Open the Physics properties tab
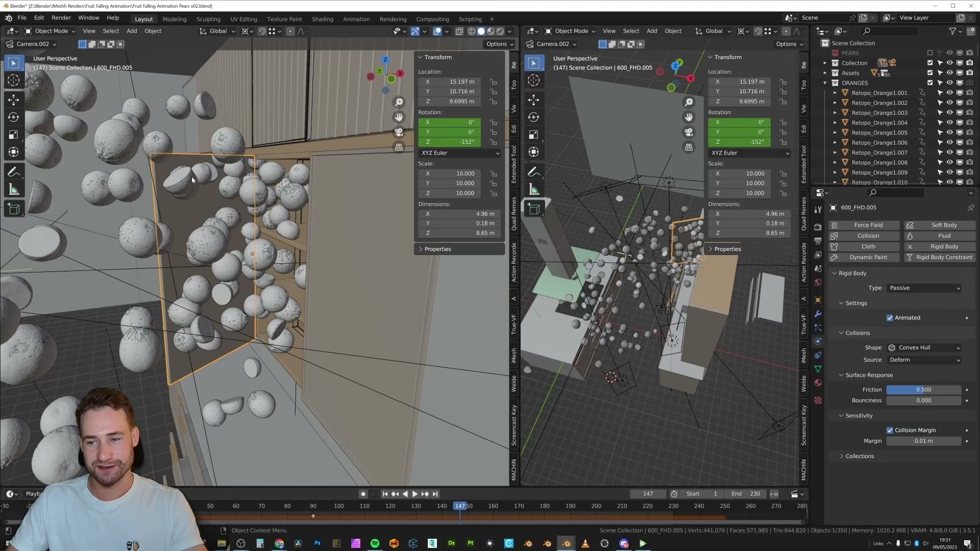 [x=818, y=341]
